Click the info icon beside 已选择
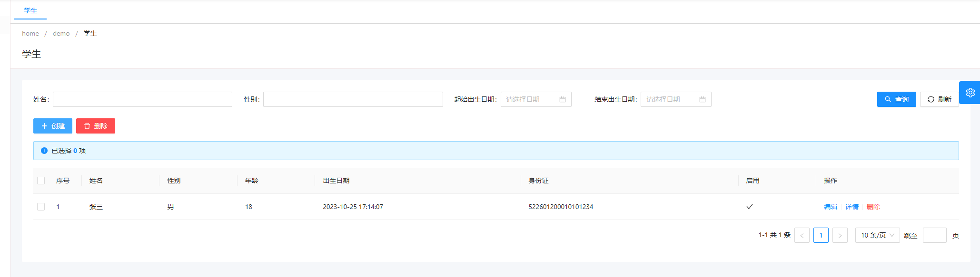The image size is (980, 277). (44, 151)
